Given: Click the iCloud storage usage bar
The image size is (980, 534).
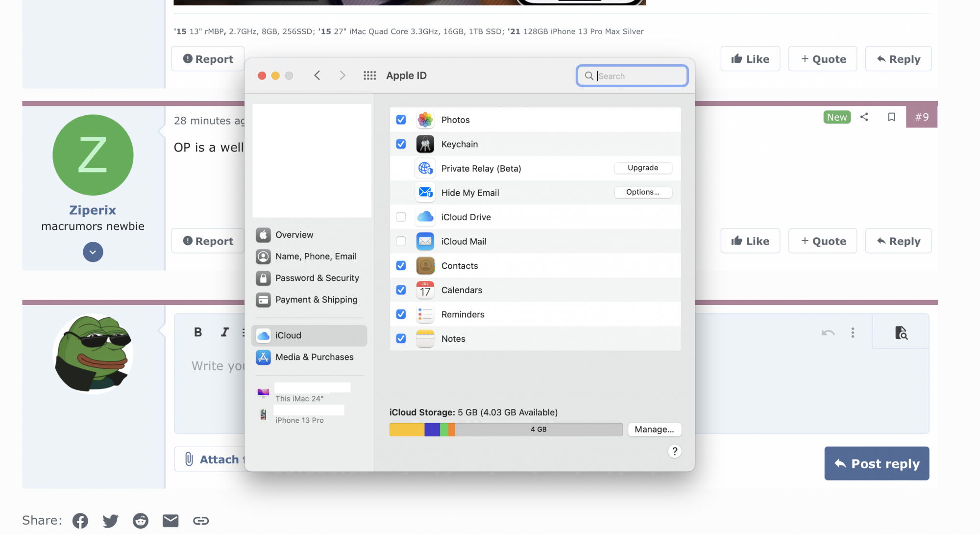Looking at the screenshot, I should pos(506,429).
